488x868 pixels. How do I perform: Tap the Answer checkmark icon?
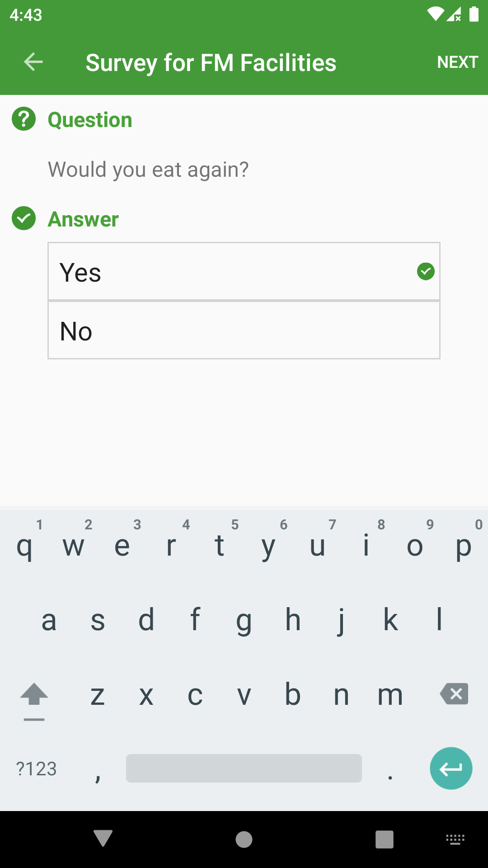(24, 219)
